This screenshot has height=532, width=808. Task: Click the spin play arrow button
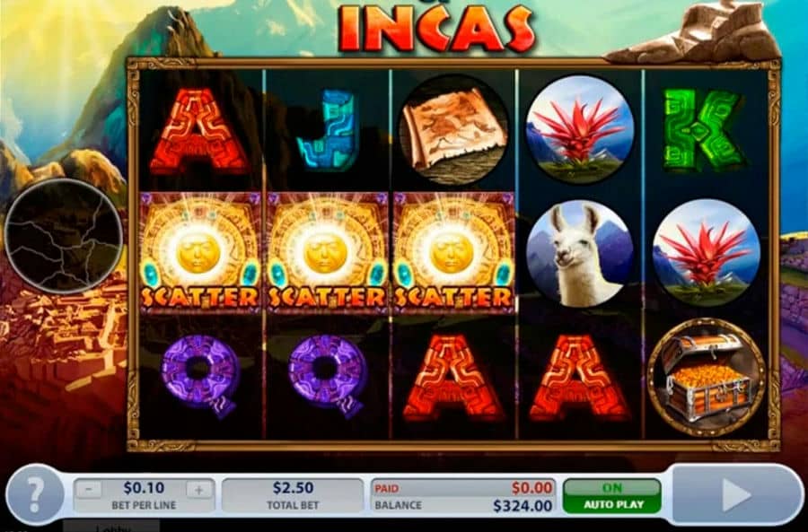click(x=736, y=494)
